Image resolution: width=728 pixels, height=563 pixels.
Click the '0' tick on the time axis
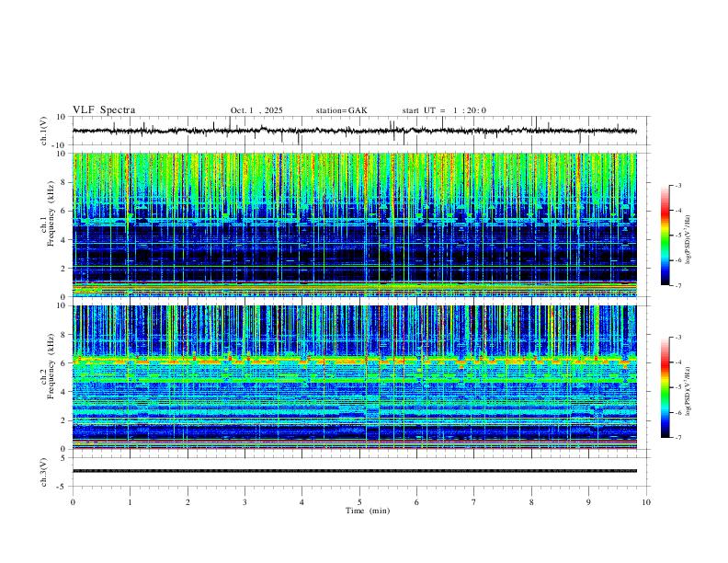coord(73,502)
